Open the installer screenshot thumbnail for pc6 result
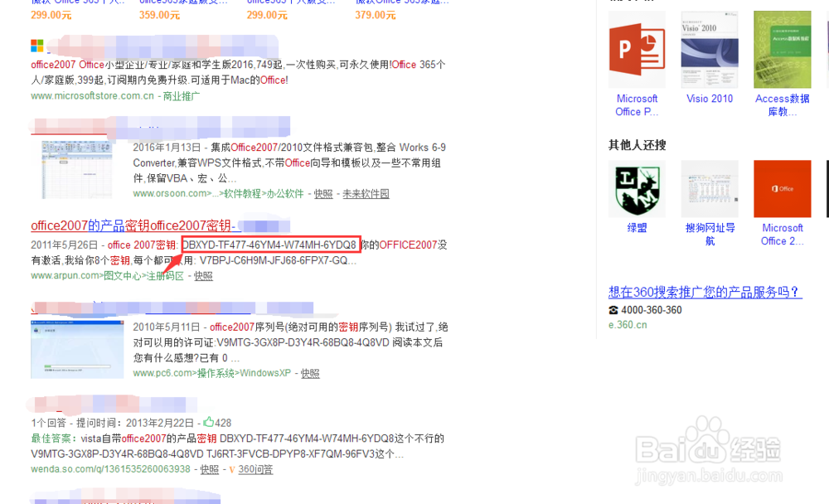Viewport: 829px width, 504px height. point(77,349)
